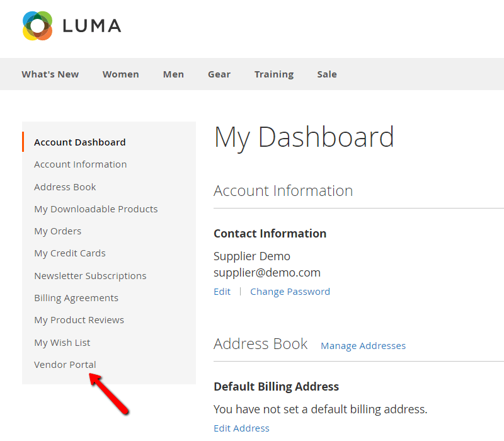Go to Billing Agreements
Viewport: 504px width, 441px height.
click(76, 298)
